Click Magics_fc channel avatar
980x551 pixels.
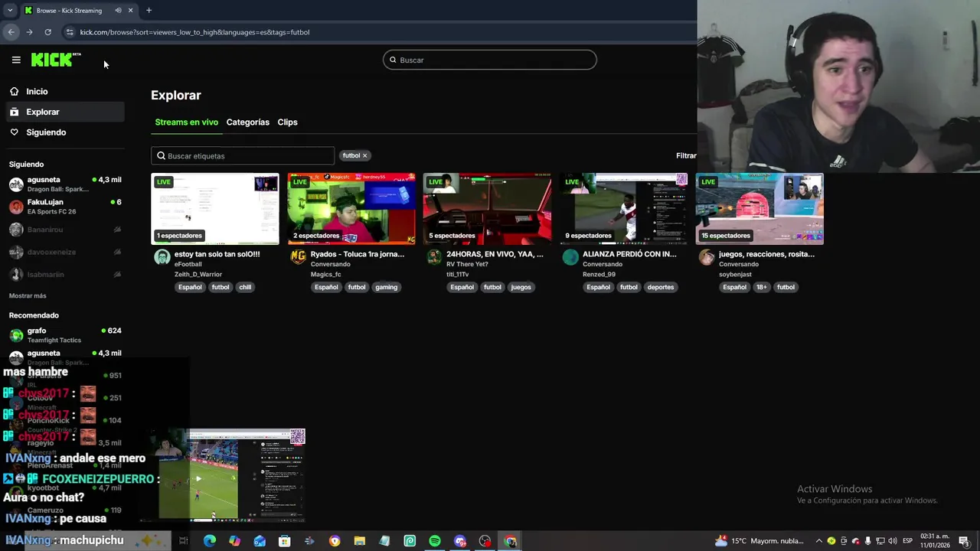pos(298,257)
